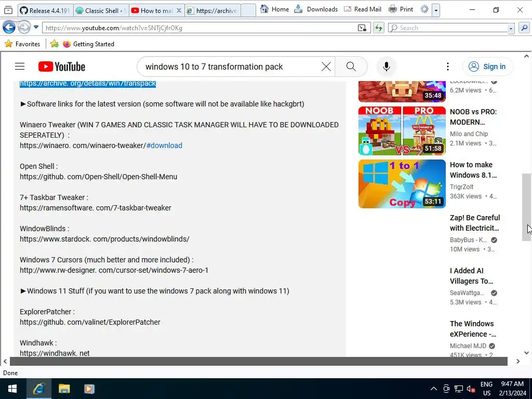
Task: Open the Favorites star button
Action: click(22, 44)
